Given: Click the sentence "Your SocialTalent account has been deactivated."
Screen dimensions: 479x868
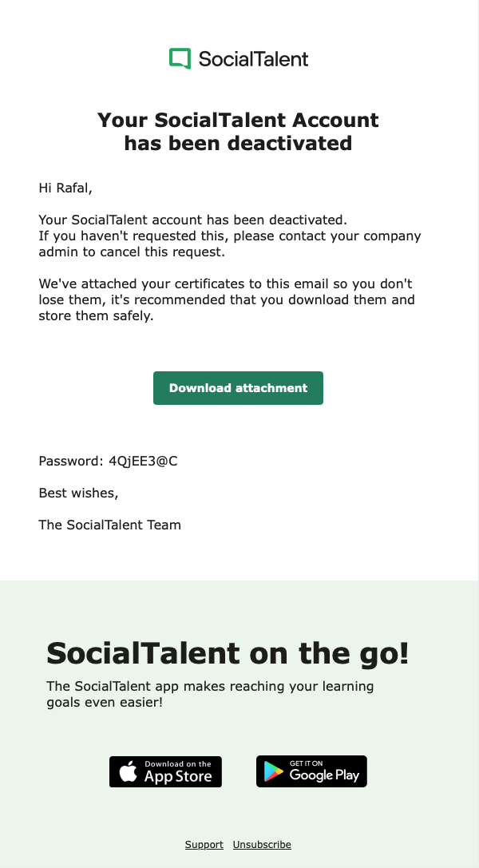Looking at the screenshot, I should 193,220.
